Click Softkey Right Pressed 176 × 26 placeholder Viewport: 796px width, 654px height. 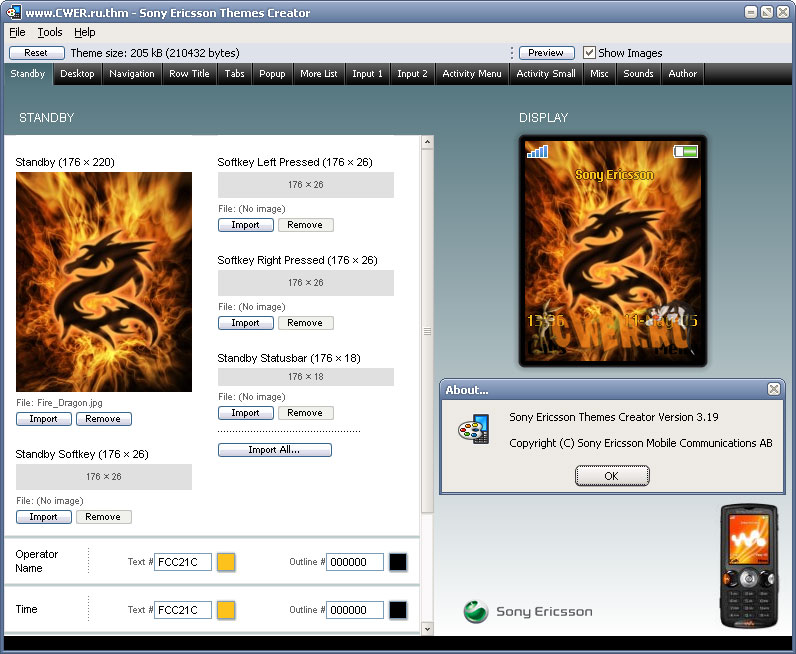306,283
